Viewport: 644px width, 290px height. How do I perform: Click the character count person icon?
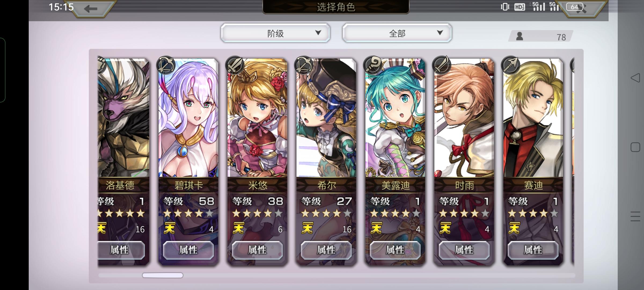(519, 36)
